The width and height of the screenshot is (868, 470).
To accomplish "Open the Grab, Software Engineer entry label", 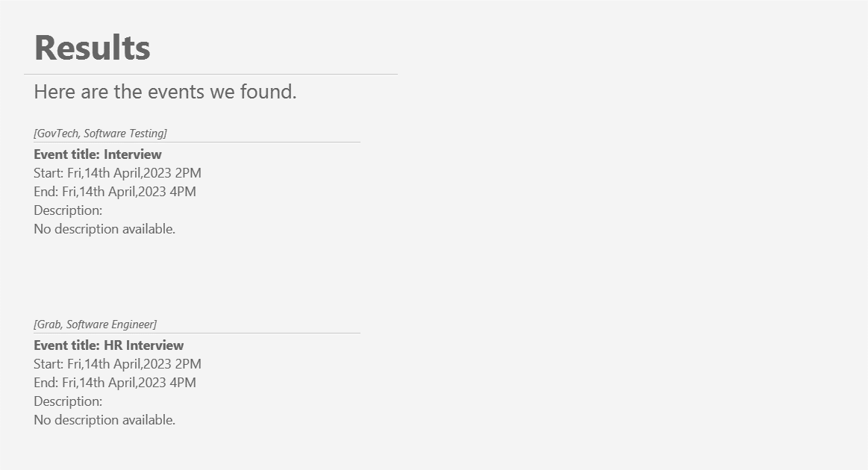I will click(x=96, y=325).
